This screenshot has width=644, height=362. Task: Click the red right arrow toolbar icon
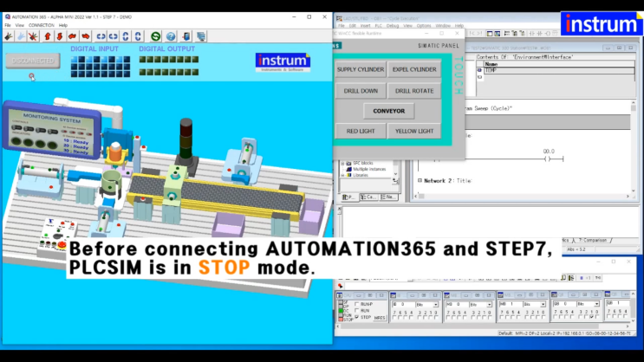[x=85, y=36]
